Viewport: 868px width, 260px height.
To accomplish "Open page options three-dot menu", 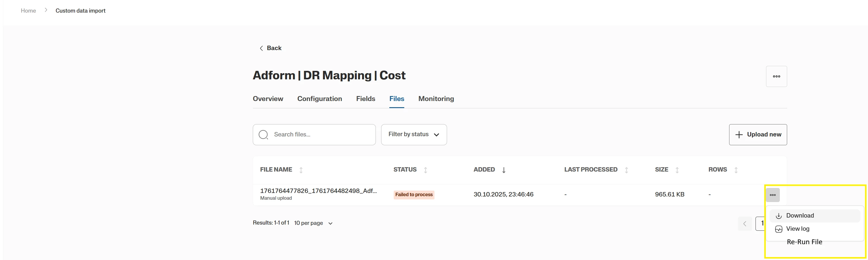I will (776, 76).
